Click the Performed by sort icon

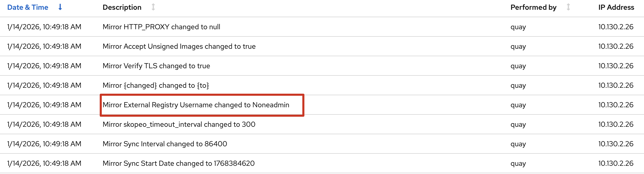point(568,7)
